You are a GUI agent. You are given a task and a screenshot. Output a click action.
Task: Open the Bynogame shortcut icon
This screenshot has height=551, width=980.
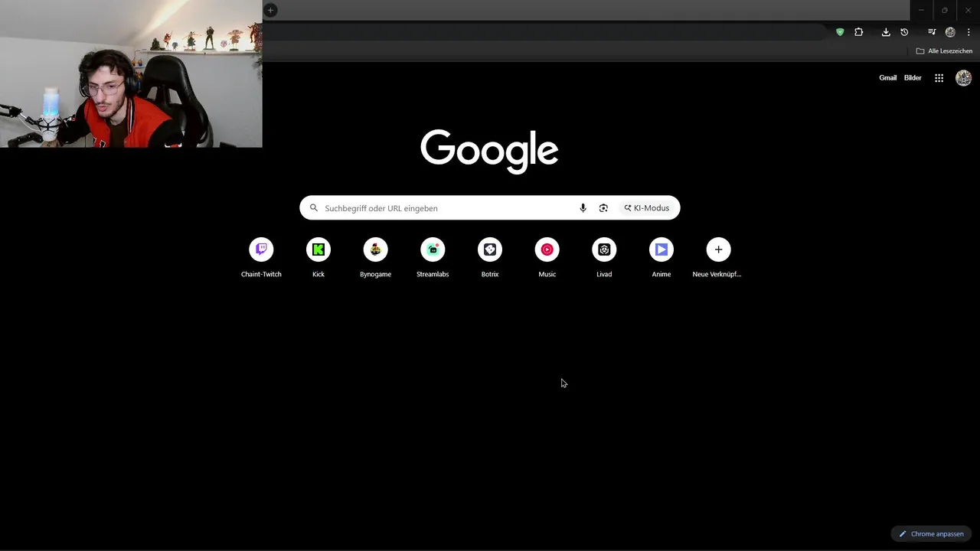point(375,249)
